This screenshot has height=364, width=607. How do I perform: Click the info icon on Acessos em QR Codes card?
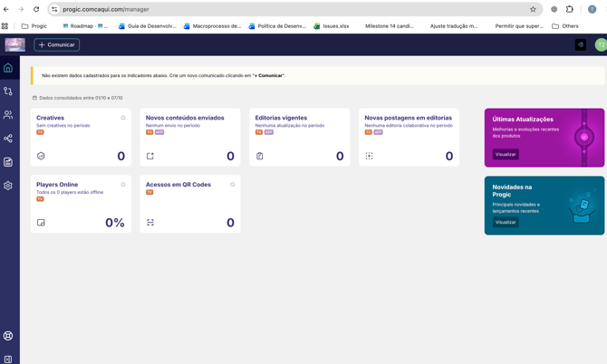point(233,185)
